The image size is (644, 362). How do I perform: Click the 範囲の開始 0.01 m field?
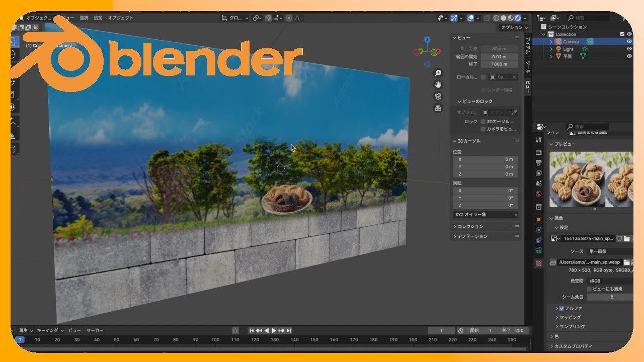(499, 57)
